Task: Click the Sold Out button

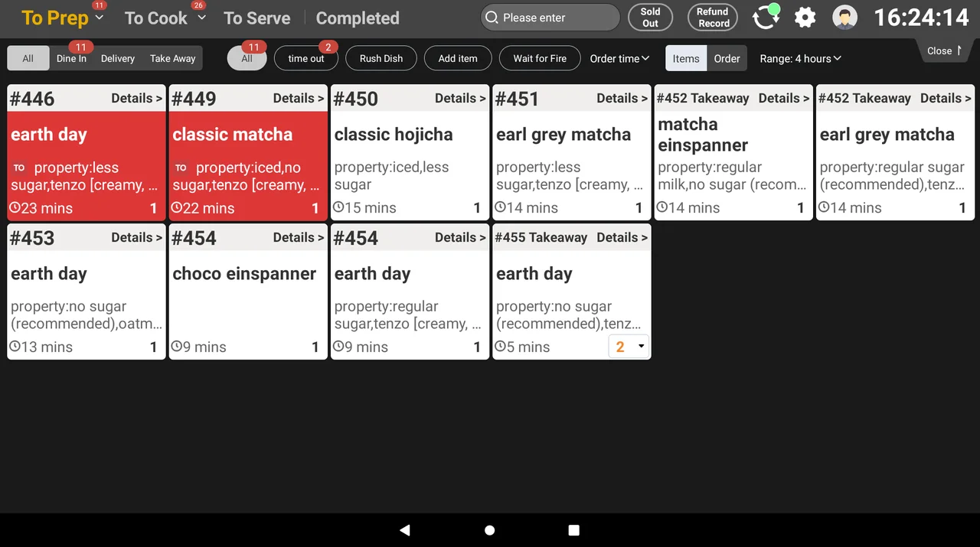Action: click(x=650, y=18)
